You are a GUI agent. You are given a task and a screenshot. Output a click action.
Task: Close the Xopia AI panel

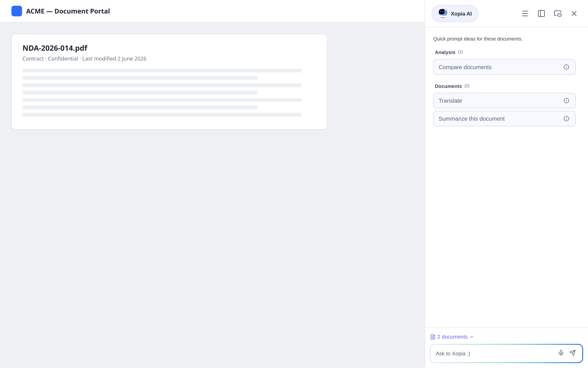coord(574,14)
